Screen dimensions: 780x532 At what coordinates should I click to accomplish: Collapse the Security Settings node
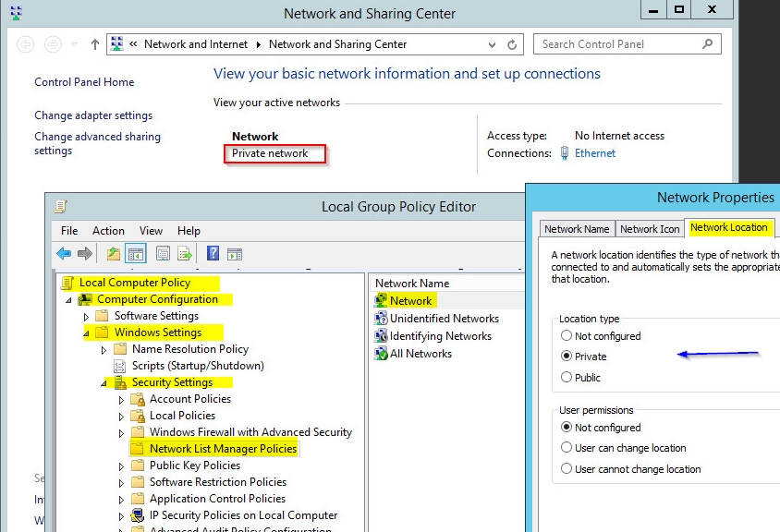tap(104, 383)
